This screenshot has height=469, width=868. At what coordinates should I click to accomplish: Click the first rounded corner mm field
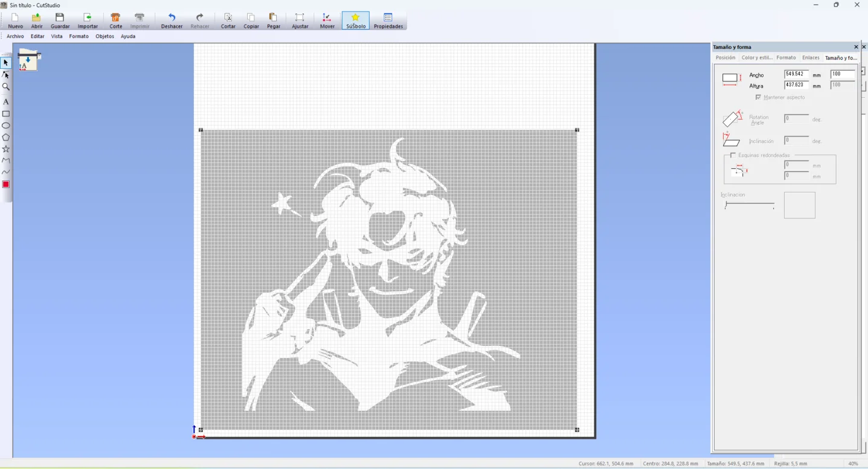coord(796,165)
